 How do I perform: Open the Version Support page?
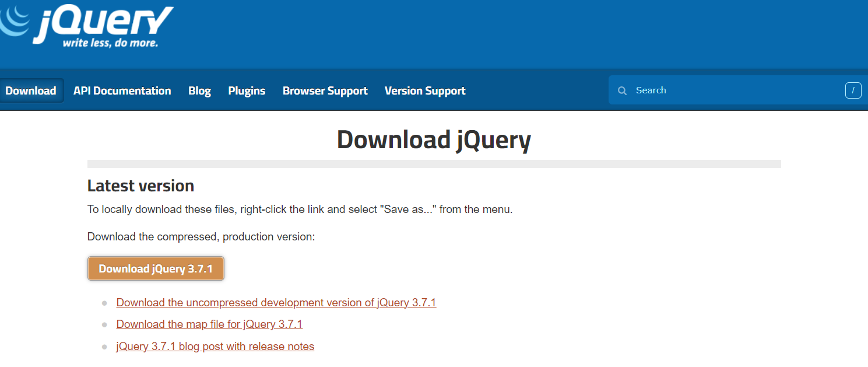click(x=425, y=90)
